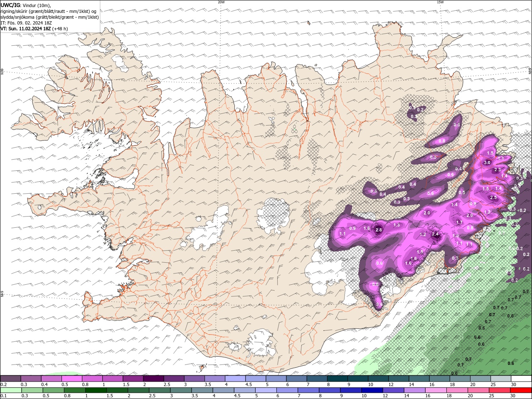
Task: Click the '15W' longitude label
Action: coord(440,2)
